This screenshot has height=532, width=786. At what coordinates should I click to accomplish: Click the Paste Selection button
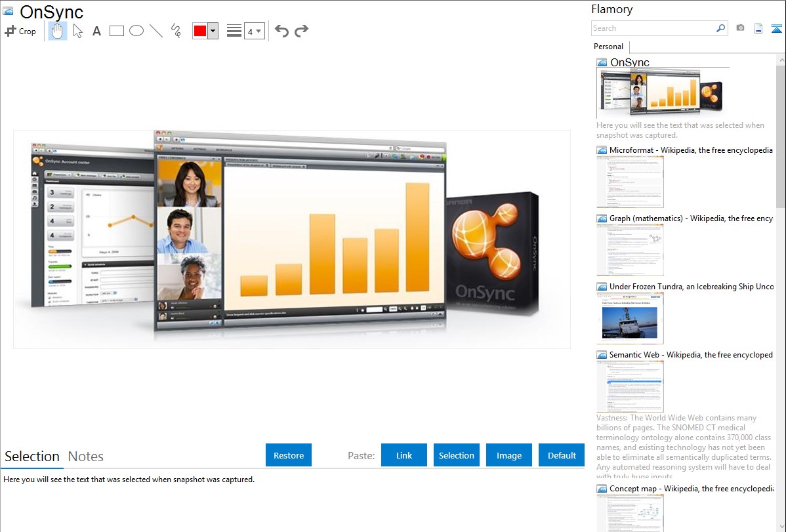pos(456,455)
